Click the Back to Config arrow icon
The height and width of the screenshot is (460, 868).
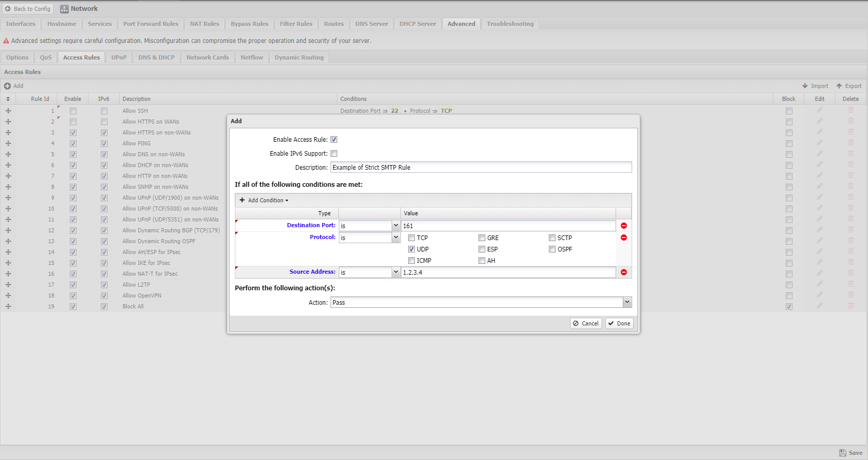click(x=8, y=9)
